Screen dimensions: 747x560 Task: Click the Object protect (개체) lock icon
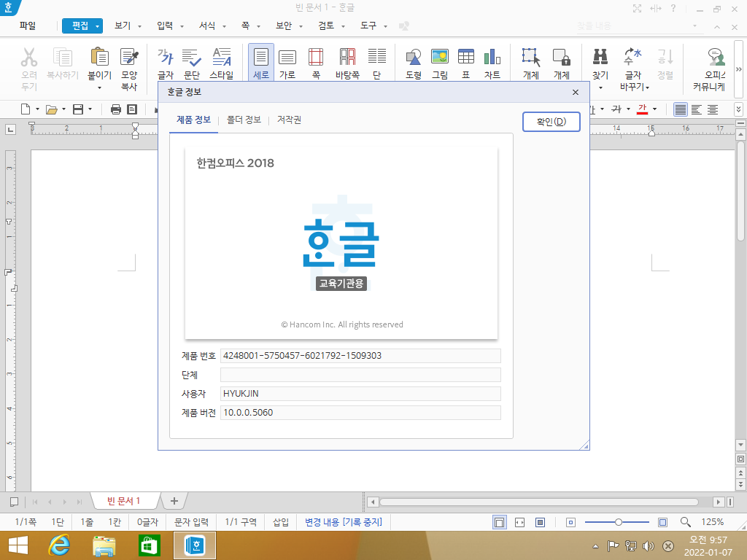(x=562, y=57)
